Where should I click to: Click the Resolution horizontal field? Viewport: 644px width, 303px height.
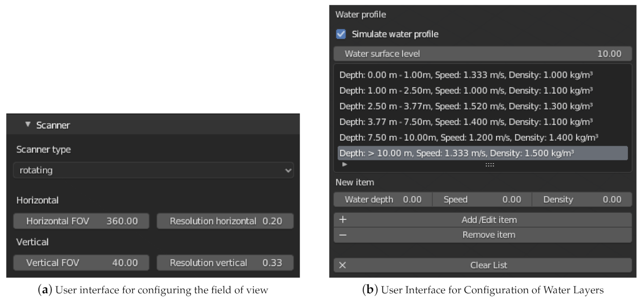click(225, 221)
